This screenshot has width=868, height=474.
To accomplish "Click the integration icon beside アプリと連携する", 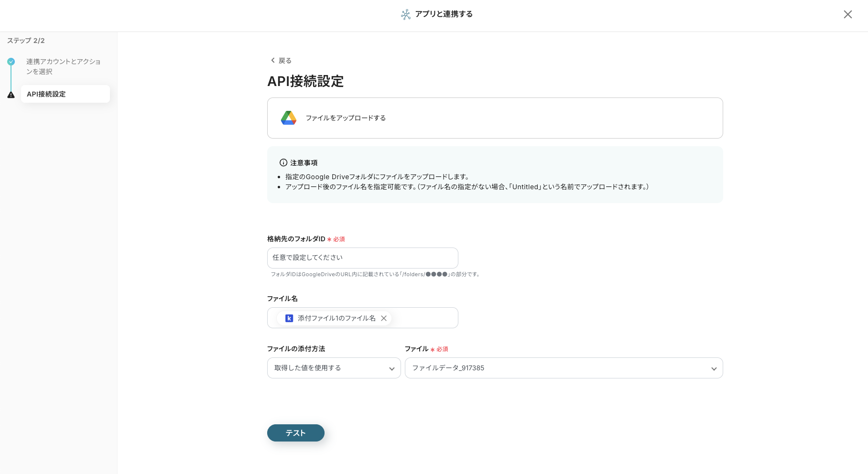I will click(x=405, y=14).
